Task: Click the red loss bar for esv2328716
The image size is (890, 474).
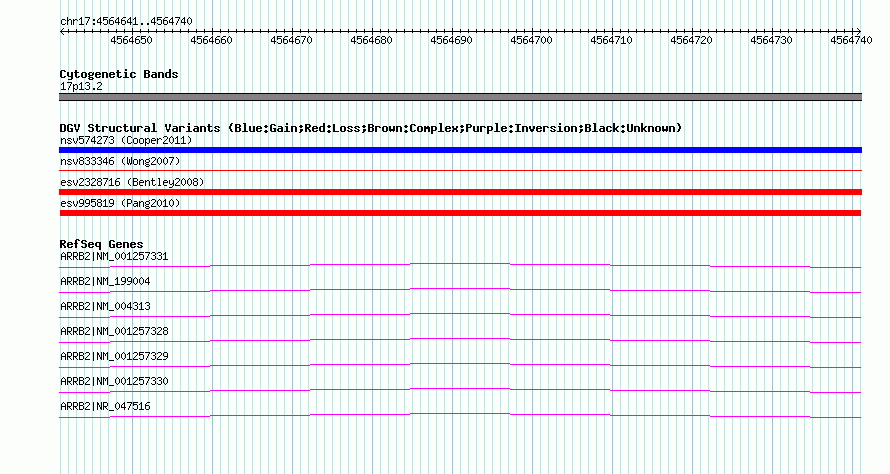Action: click(x=460, y=192)
